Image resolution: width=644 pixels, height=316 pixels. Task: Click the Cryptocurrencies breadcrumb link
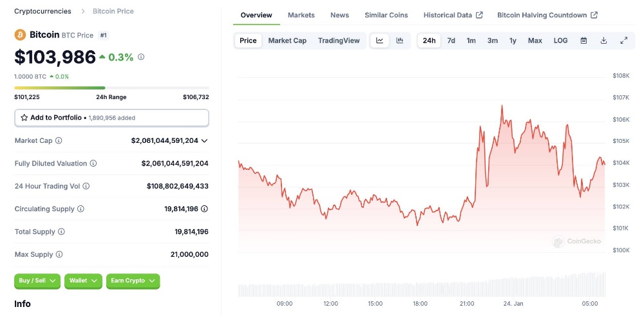pyautogui.click(x=43, y=11)
